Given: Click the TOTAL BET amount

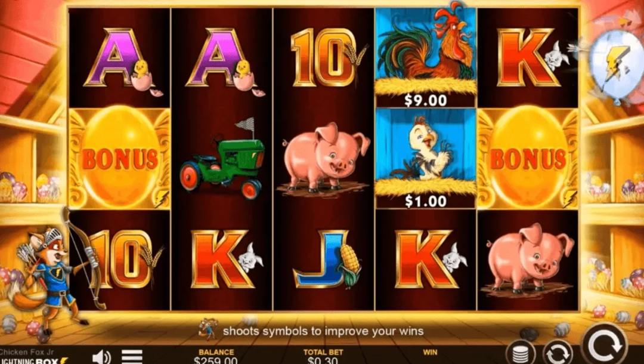Looking at the screenshot, I should (323, 357).
